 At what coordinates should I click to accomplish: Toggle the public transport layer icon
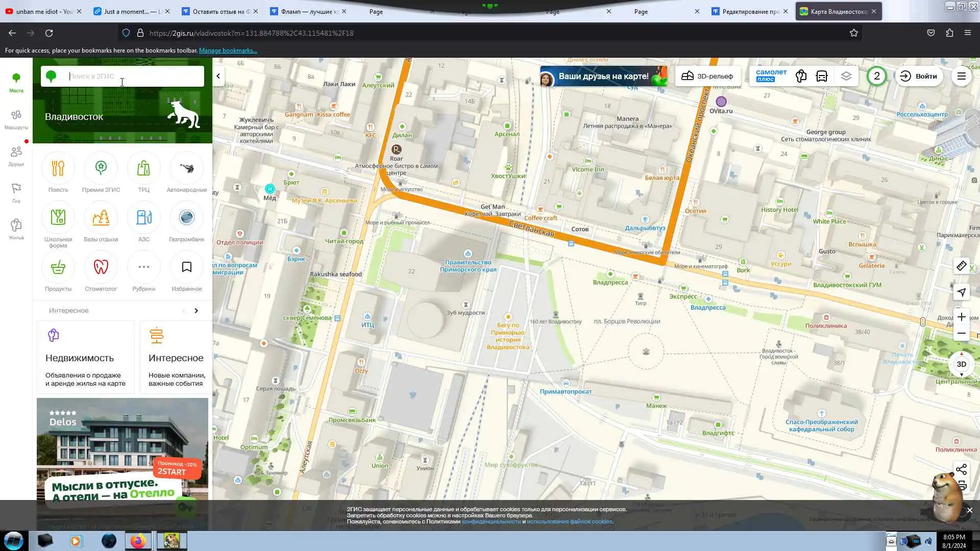coord(822,76)
